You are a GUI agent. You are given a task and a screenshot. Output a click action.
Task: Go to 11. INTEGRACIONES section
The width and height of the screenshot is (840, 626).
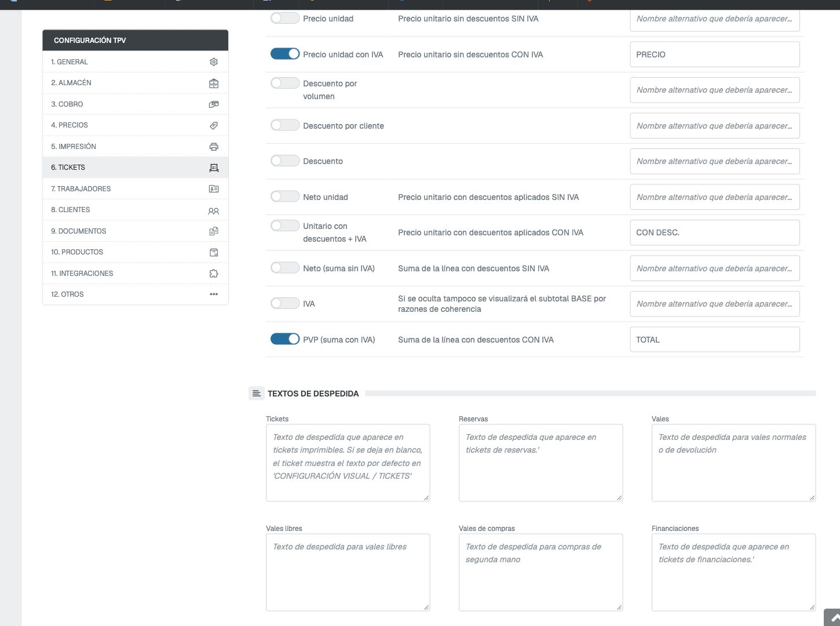(x=136, y=274)
